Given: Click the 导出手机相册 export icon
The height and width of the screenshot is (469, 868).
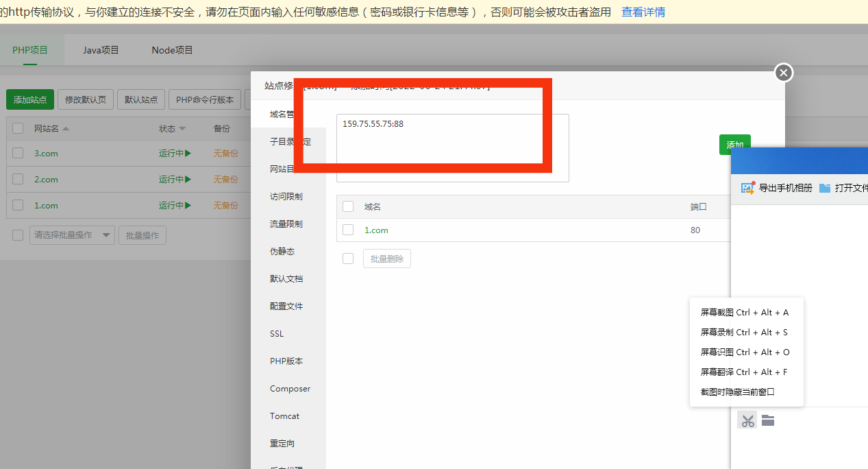Looking at the screenshot, I should (747, 187).
